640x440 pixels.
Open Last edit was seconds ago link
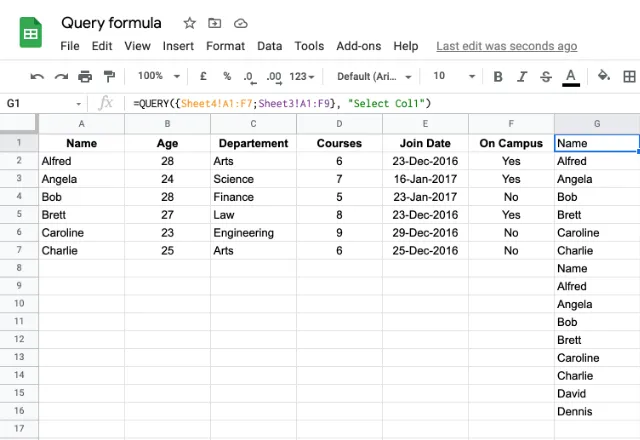pos(507,46)
